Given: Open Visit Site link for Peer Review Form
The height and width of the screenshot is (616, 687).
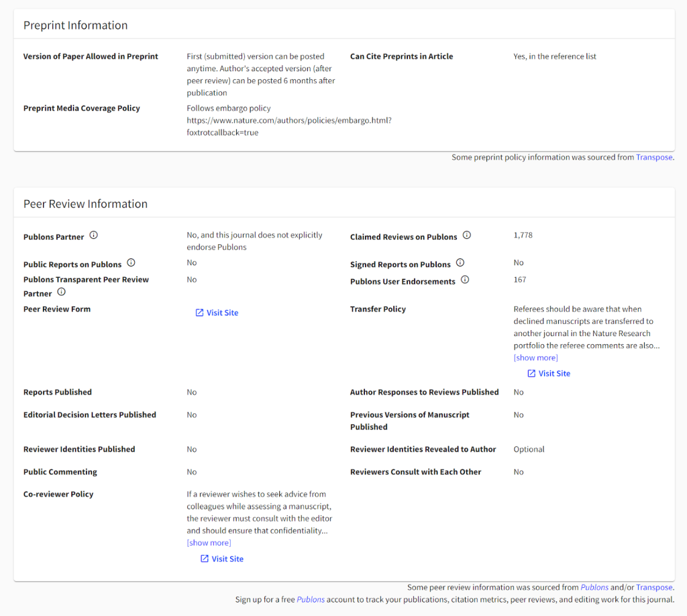Looking at the screenshot, I should point(222,313).
